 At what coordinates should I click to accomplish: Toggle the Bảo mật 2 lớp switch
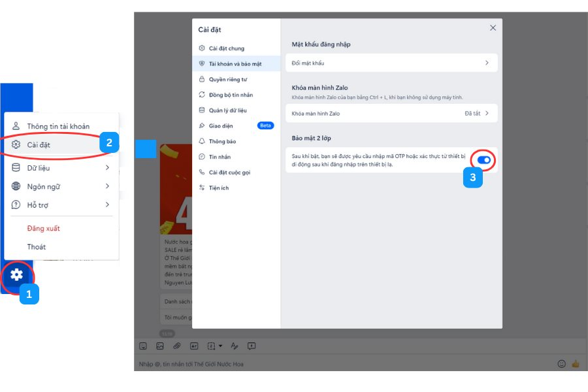pos(484,159)
